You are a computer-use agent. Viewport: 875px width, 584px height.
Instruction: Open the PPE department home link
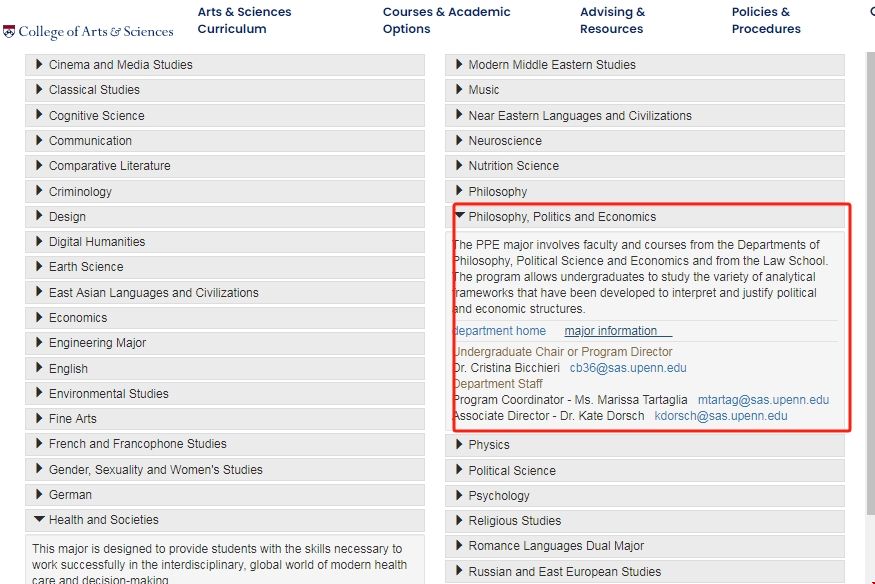500,331
